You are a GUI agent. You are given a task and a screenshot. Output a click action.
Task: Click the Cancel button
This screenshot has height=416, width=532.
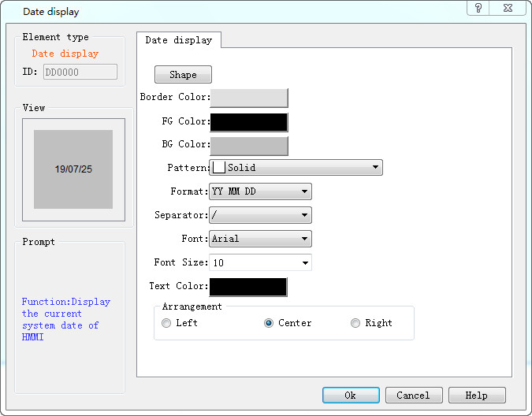(414, 396)
